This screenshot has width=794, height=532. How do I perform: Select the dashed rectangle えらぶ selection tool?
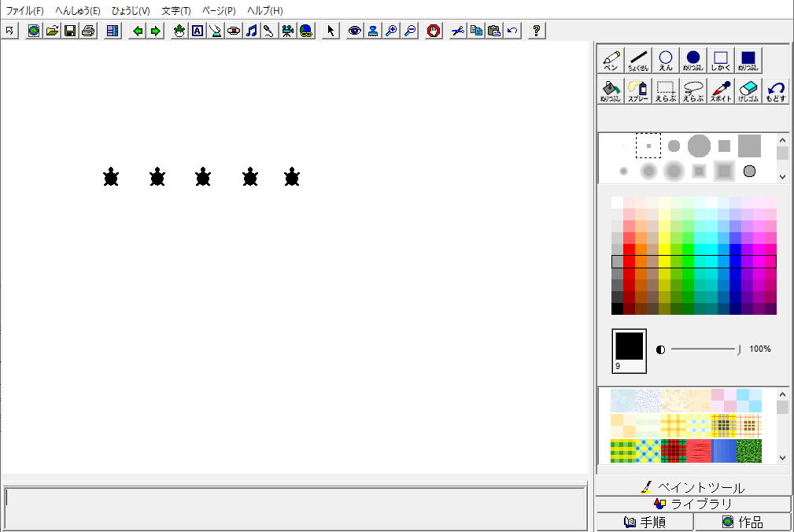pyautogui.click(x=666, y=91)
